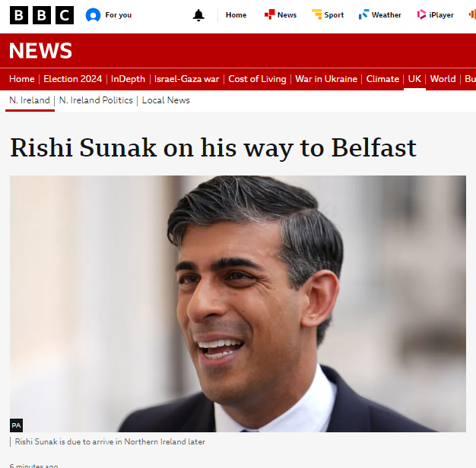Image resolution: width=476 pixels, height=468 pixels.
Task: Click the pink iPlayer icon
Action: click(421, 14)
